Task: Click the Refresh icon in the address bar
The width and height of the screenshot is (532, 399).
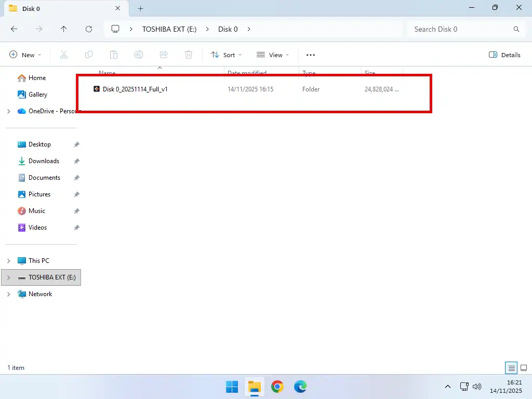Action: tap(88, 29)
